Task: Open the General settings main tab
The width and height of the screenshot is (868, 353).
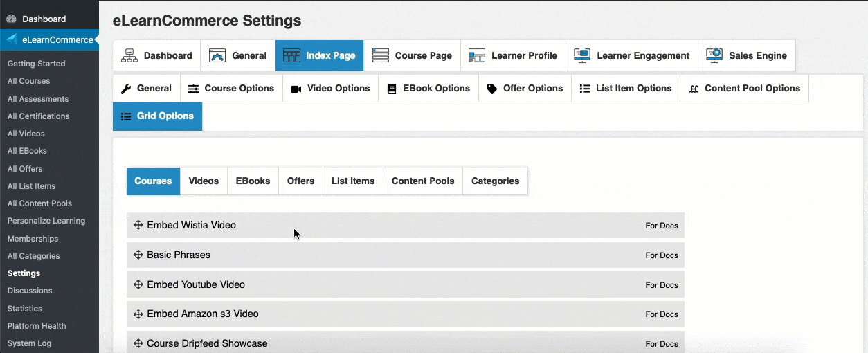Action: click(x=237, y=55)
